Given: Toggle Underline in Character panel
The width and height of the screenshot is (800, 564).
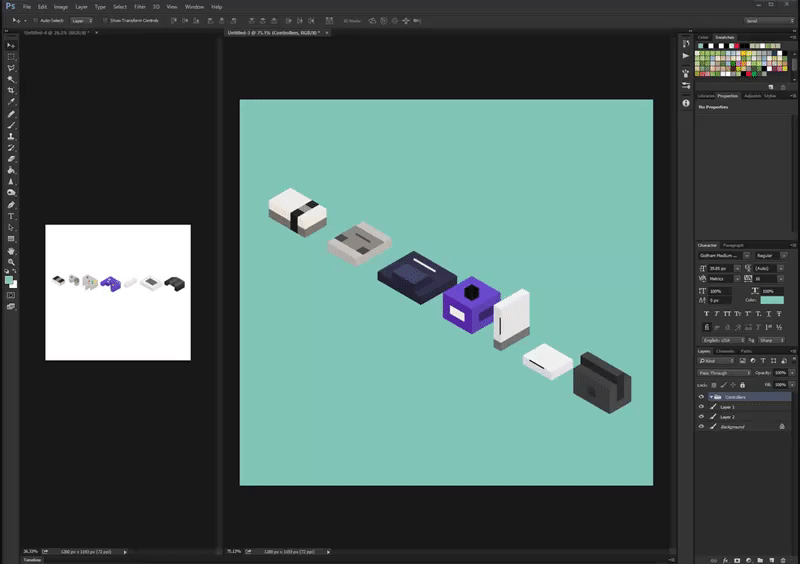Looking at the screenshot, I should click(x=768, y=313).
